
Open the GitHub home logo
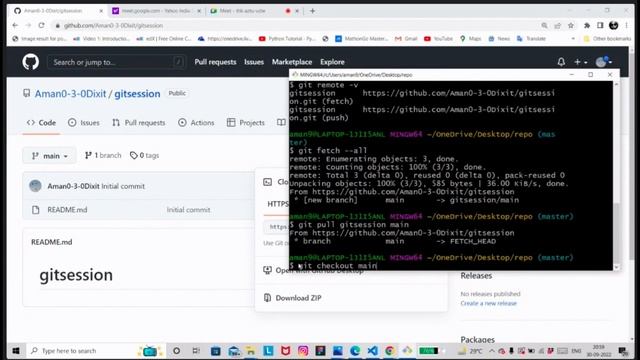coord(31,62)
